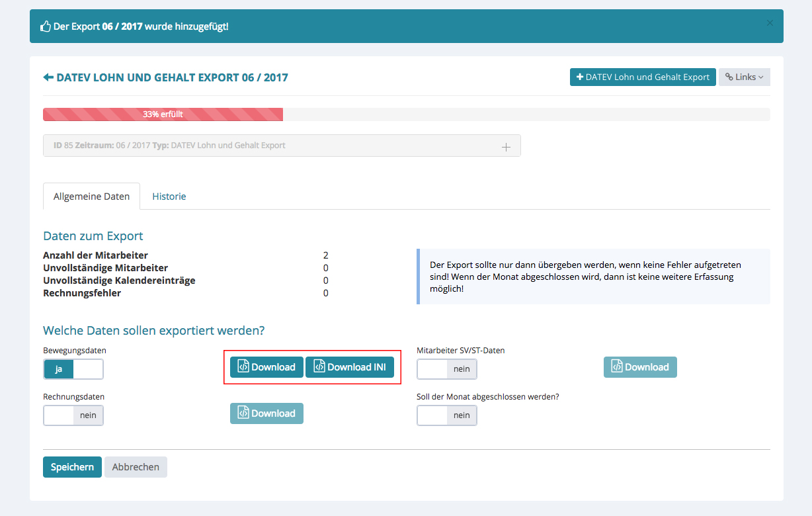Viewport: 812px width, 516px height.
Task: Save with the Speichern button
Action: click(72, 467)
